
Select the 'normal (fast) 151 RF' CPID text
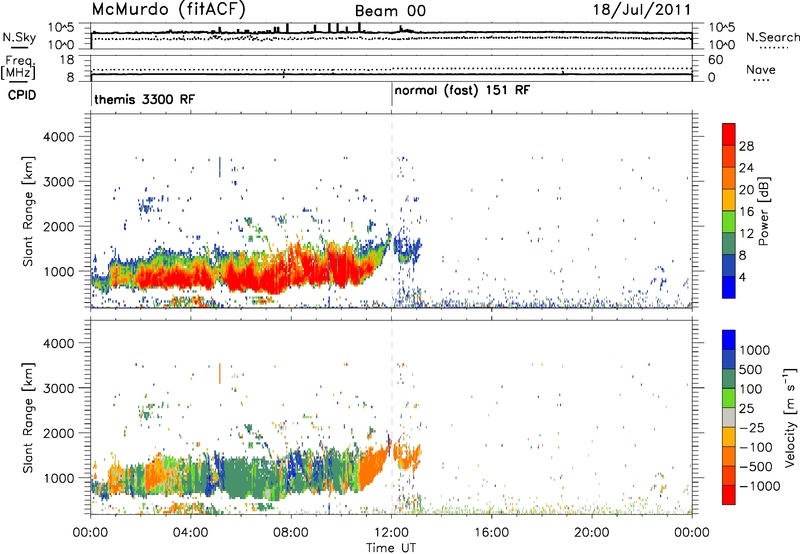[x=462, y=91]
